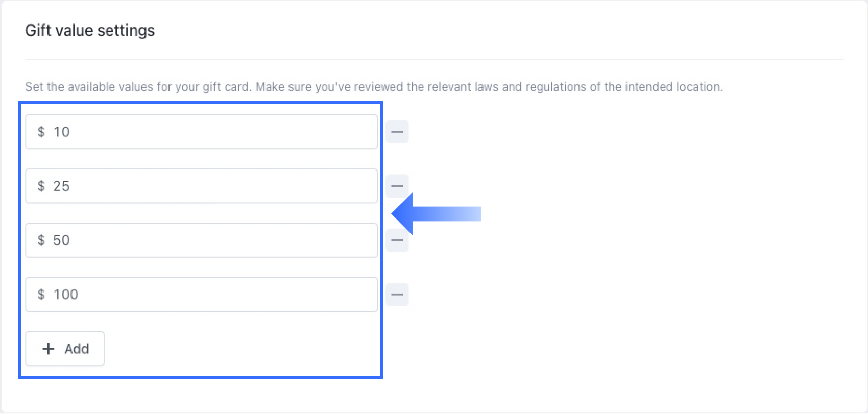Click the dollar symbol in the 100 field
This screenshot has width=868, height=414.
pyautogui.click(x=41, y=295)
